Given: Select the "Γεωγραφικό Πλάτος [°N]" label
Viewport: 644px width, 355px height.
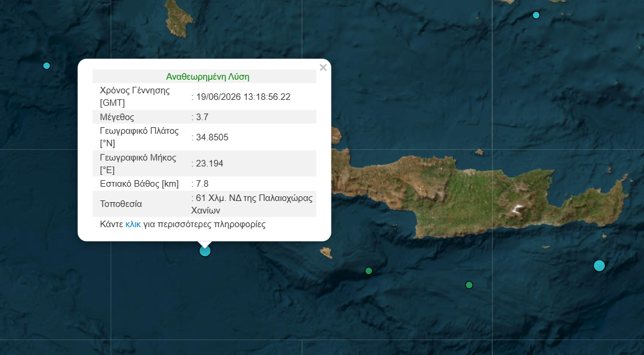Looking at the screenshot, I should coord(139,137).
